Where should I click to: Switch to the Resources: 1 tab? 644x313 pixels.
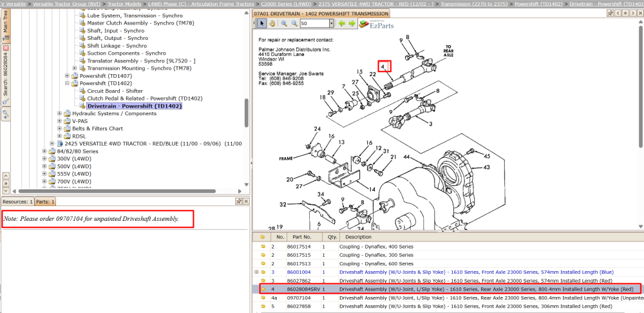[x=17, y=202]
